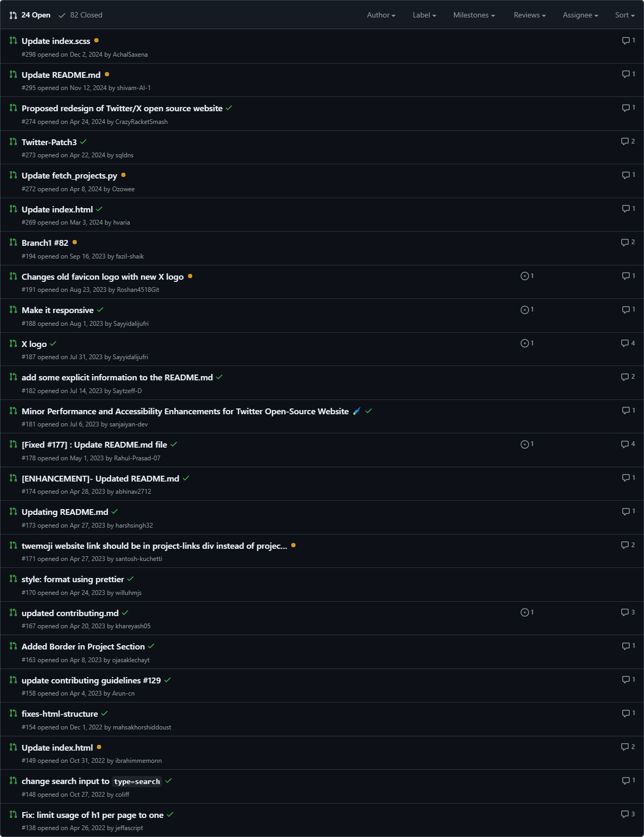Click success checkmark beside style: format using prettier
This screenshot has height=837, width=644.
[130, 579]
